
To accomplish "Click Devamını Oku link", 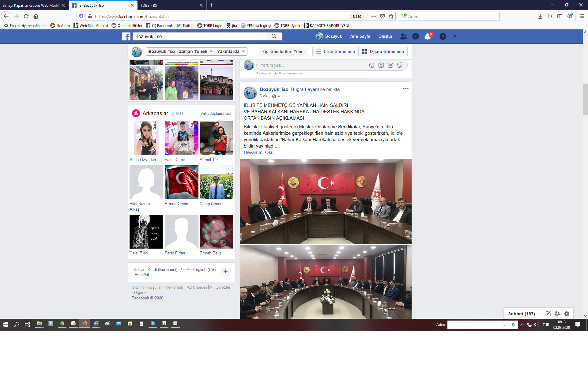I will [258, 152].
